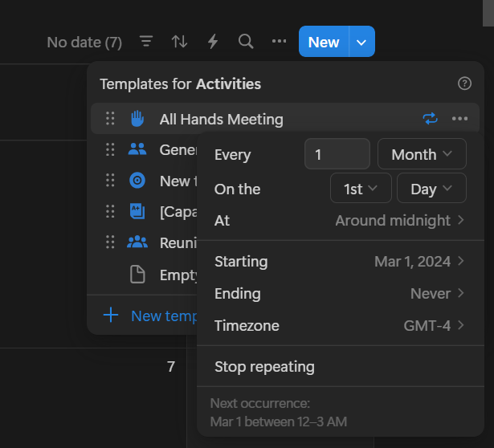The image size is (494, 448).
Task: Click drag handle of the Reuni template
Action: (x=110, y=242)
